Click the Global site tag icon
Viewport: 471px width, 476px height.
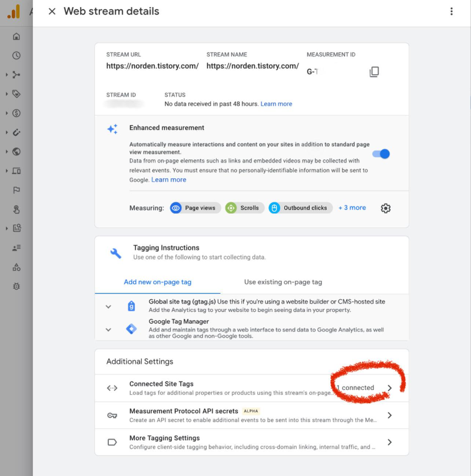pyautogui.click(x=131, y=306)
